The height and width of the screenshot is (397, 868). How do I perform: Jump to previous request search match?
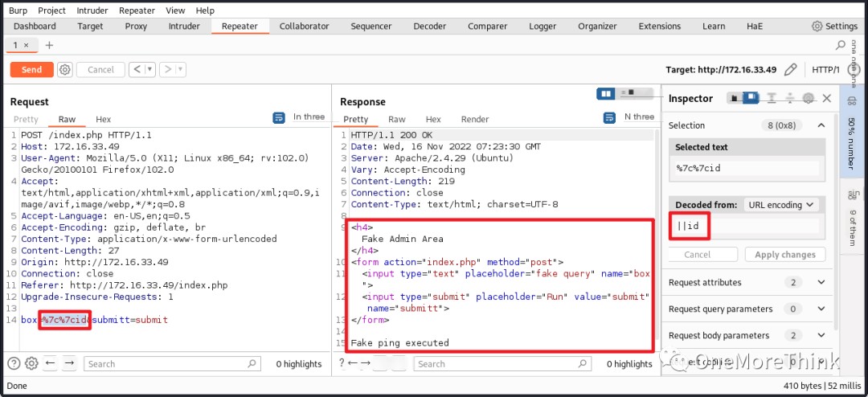[x=50, y=363]
